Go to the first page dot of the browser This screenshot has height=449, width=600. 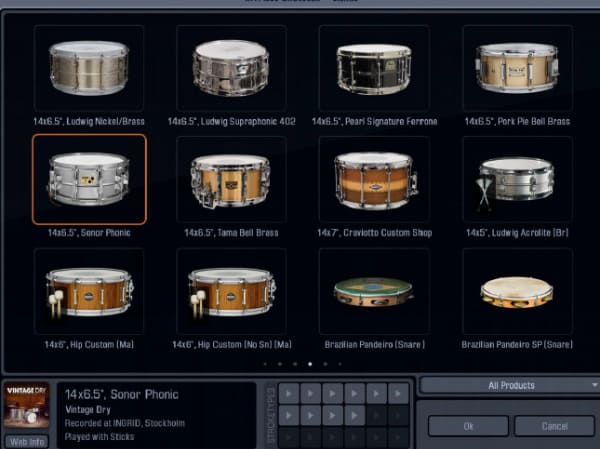click(265, 364)
